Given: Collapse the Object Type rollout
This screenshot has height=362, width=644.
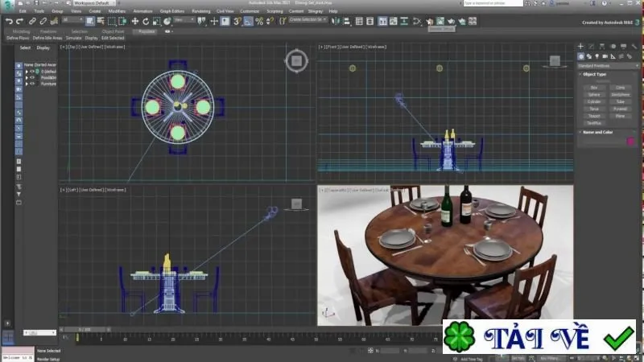Looking at the screenshot, I should pyautogui.click(x=594, y=74).
